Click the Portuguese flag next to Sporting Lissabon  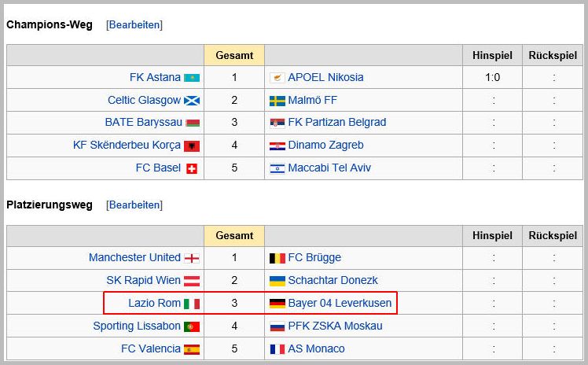click(x=192, y=326)
